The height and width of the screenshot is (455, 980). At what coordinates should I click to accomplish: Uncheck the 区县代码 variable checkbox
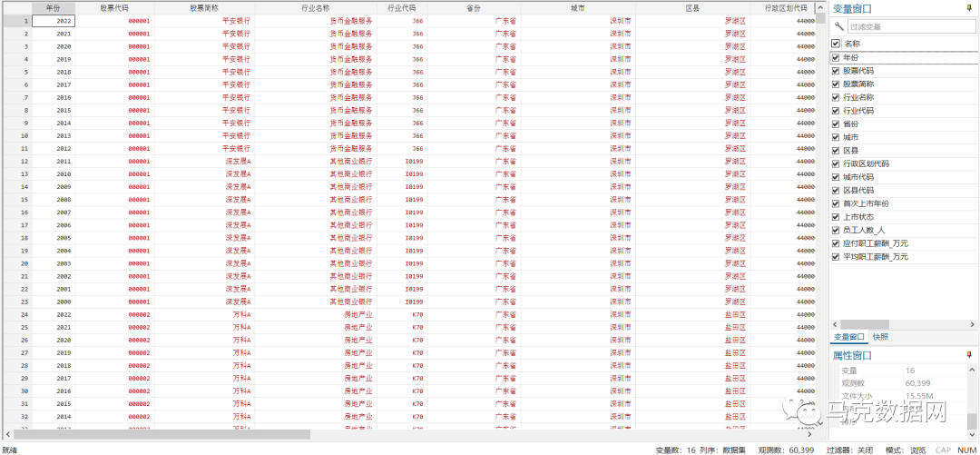836,190
